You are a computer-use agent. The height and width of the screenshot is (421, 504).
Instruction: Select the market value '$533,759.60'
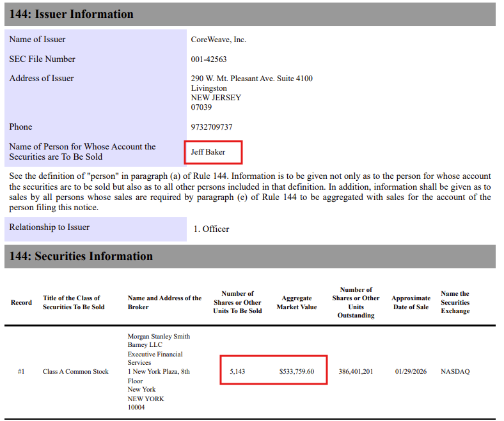coord(297,372)
